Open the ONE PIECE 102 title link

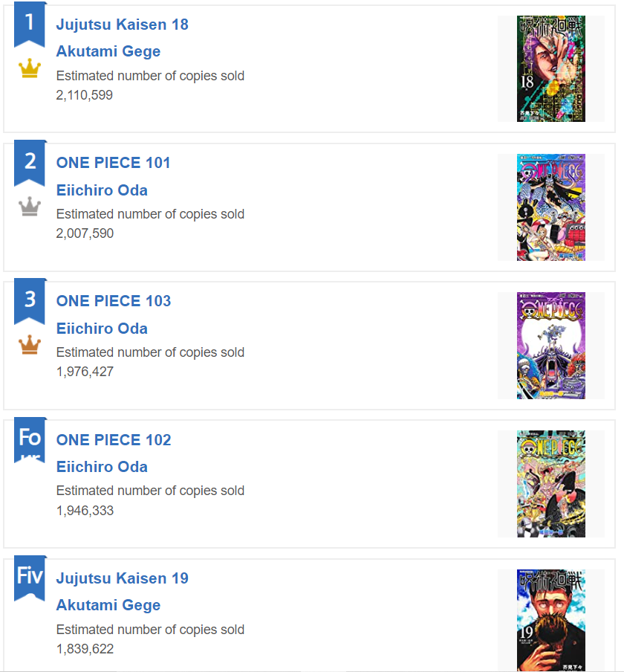pyautogui.click(x=113, y=439)
